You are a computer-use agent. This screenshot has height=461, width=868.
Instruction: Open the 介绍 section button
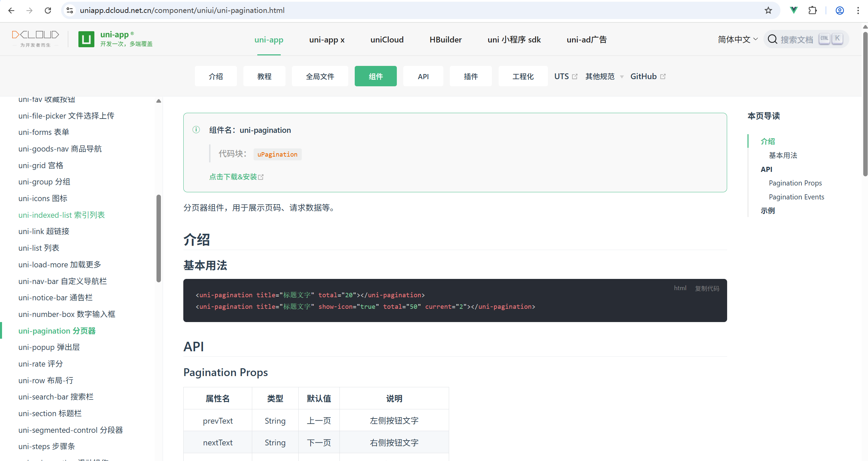(x=216, y=76)
